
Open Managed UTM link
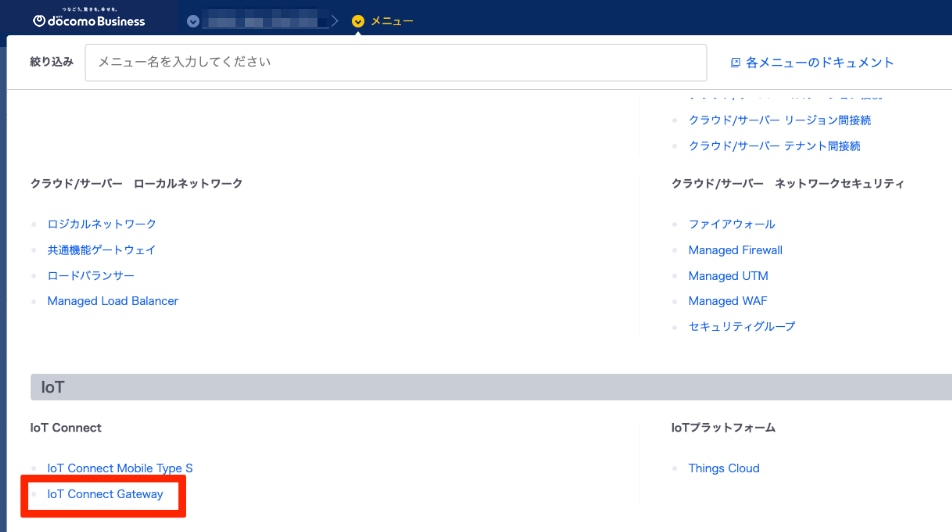pos(728,275)
